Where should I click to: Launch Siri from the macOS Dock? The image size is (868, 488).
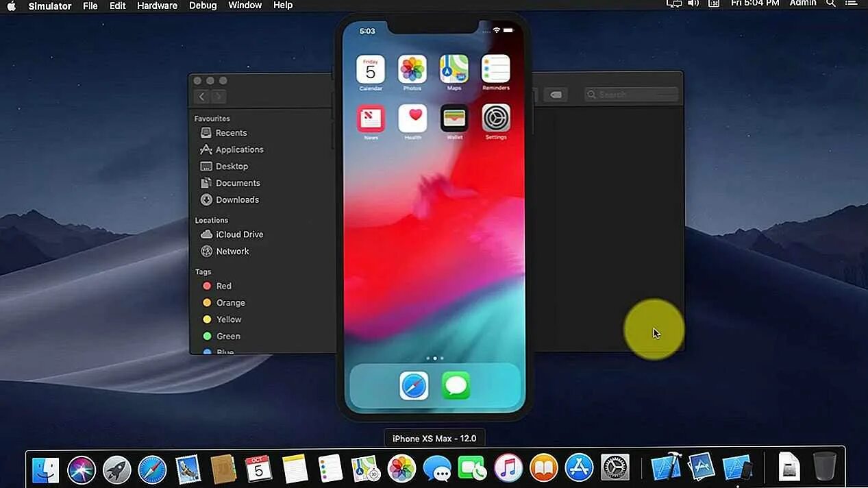(x=82, y=469)
